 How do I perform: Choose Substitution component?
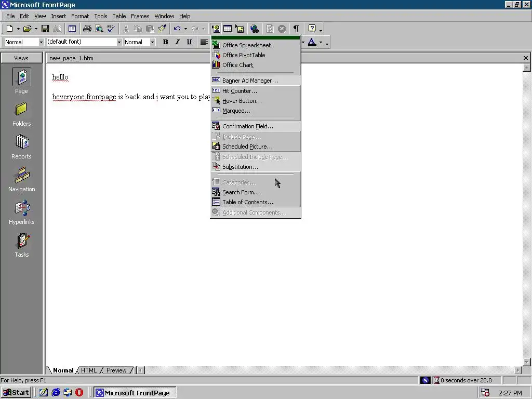tap(256, 167)
